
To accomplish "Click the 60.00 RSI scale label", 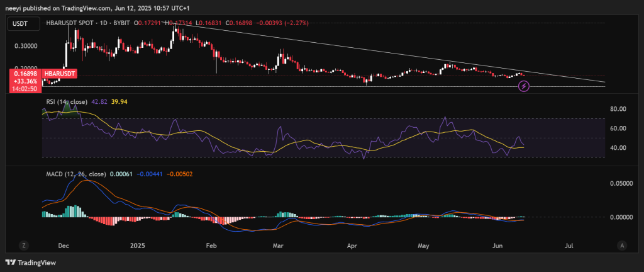I will click(x=618, y=128).
